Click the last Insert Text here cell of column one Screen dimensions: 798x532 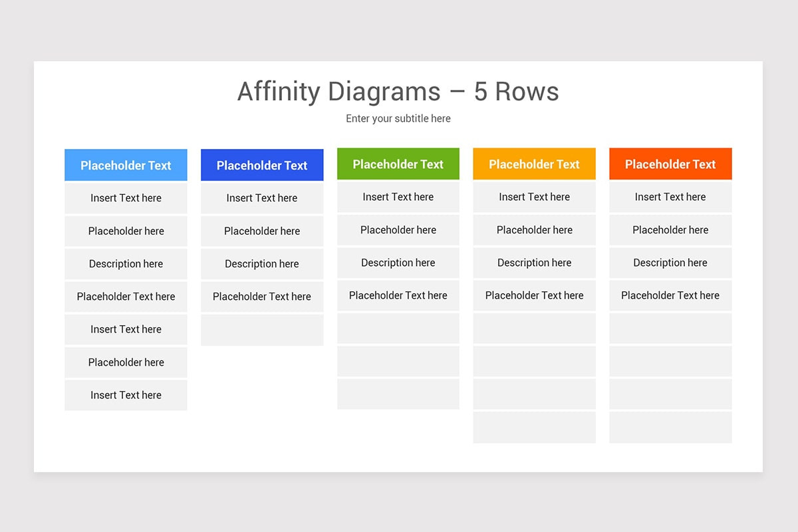click(126, 395)
